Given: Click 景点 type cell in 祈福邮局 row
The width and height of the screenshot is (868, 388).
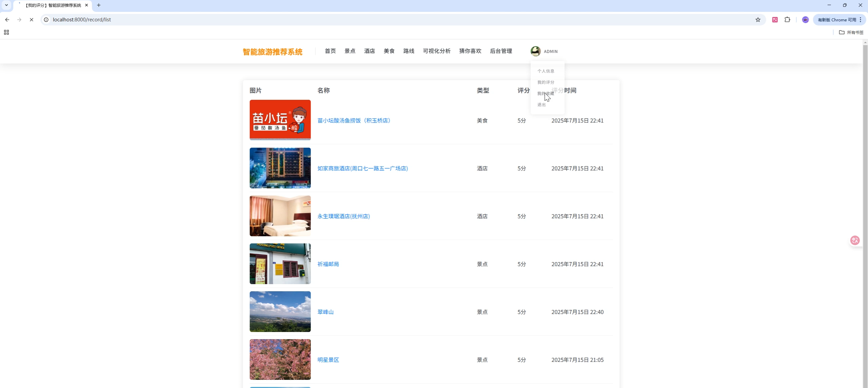Looking at the screenshot, I should [x=482, y=264].
